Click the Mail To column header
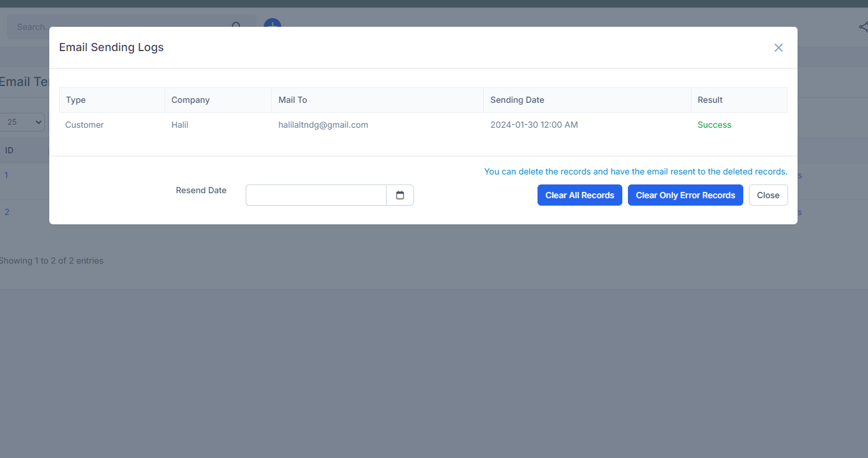 click(292, 100)
